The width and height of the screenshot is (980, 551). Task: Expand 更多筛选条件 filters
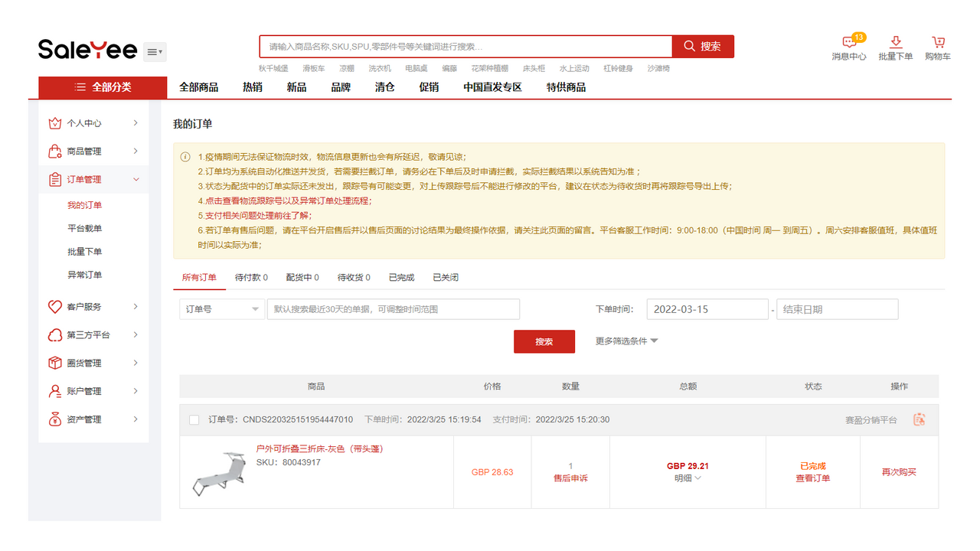627,341
